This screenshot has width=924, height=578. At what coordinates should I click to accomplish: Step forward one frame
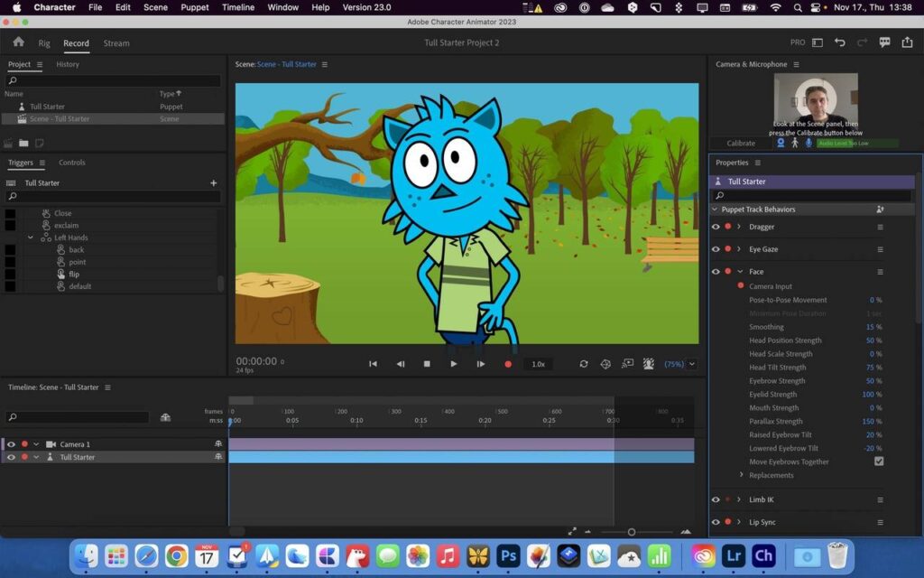click(481, 364)
